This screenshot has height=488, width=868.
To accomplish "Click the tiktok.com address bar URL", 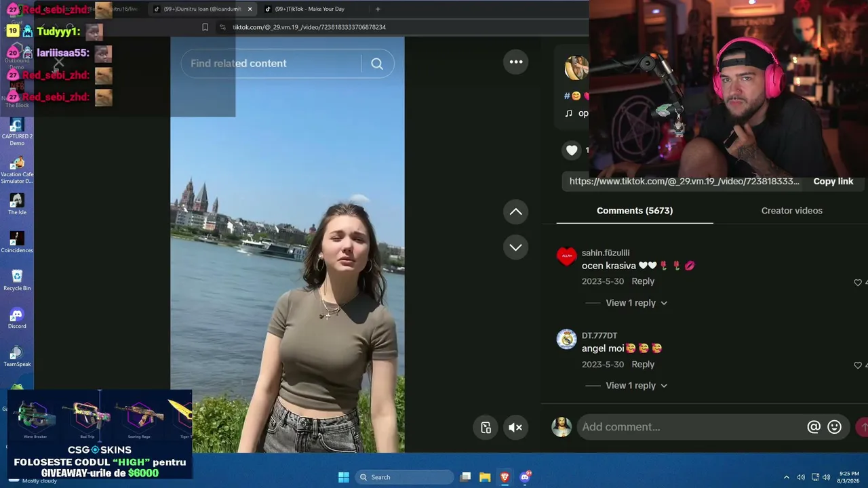I will click(x=309, y=27).
